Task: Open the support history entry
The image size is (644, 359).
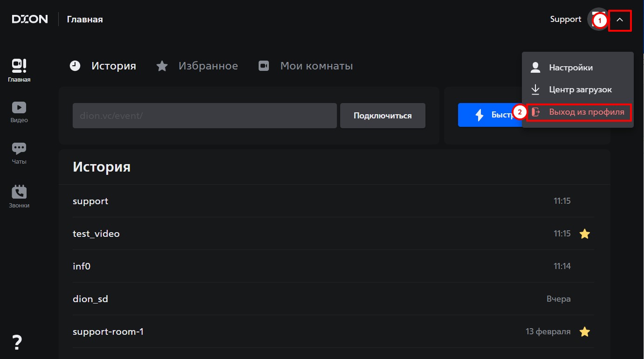Action: (333, 201)
